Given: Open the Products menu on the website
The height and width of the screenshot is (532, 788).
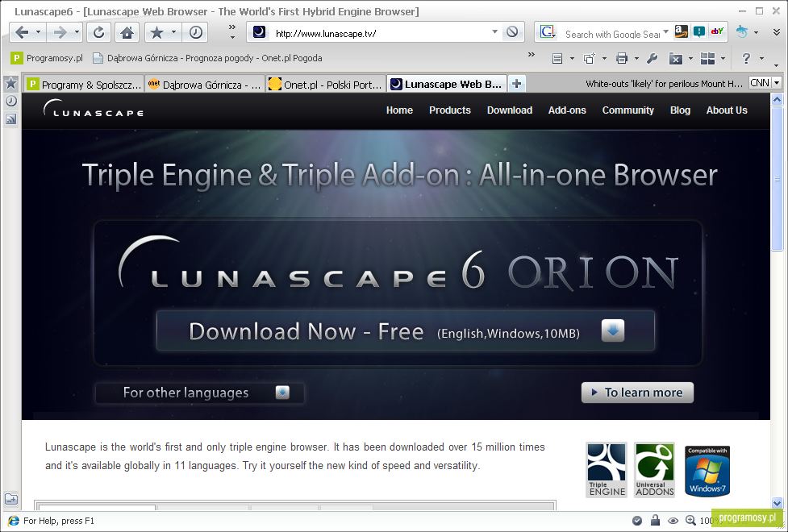Looking at the screenshot, I should click(450, 110).
